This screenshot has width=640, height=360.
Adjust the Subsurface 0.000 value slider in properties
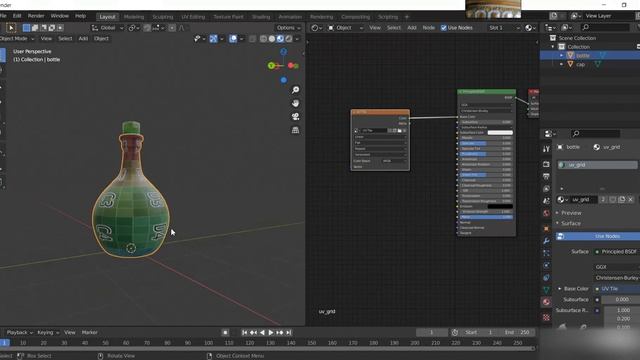coord(621,300)
